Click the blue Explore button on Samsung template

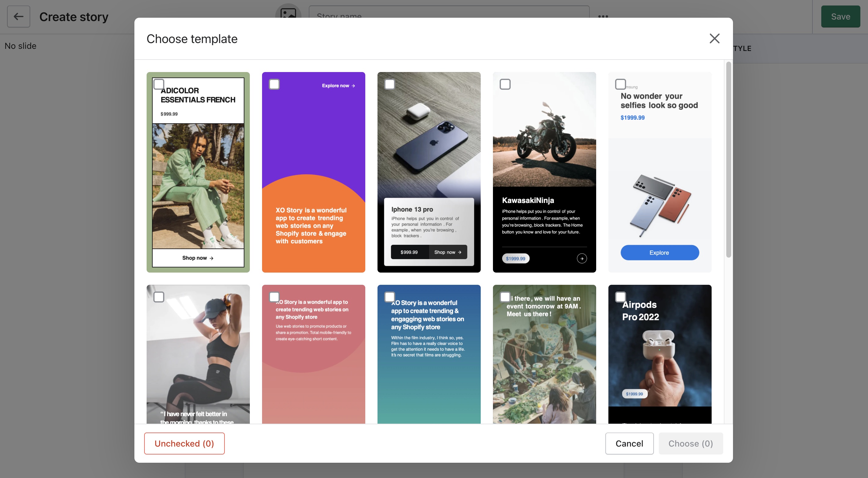pyautogui.click(x=659, y=253)
